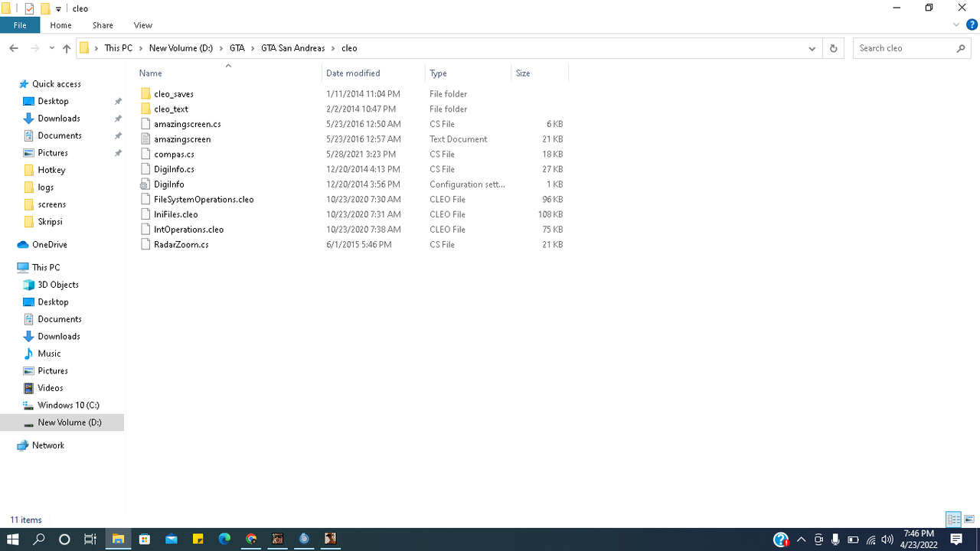This screenshot has width=980, height=551.
Task: Switch to the View ribbon tab
Action: 142,25
